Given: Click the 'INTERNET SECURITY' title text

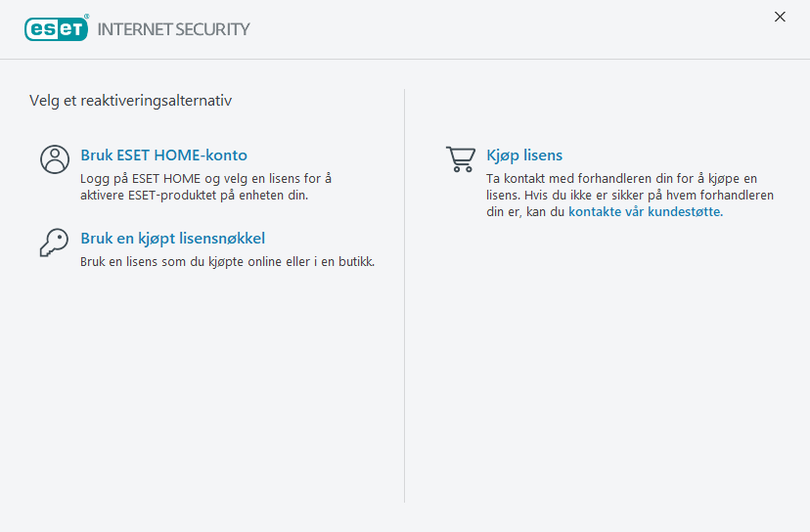Looking at the screenshot, I should (x=173, y=29).
